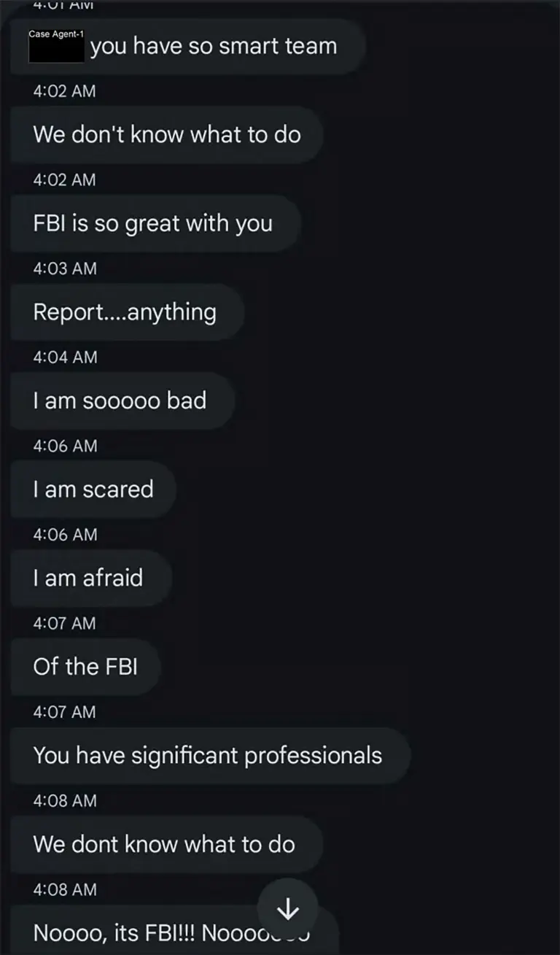Screen dimensions: 560x955
Task: Tap the 'I am scared' message bubble
Action: 93,490
